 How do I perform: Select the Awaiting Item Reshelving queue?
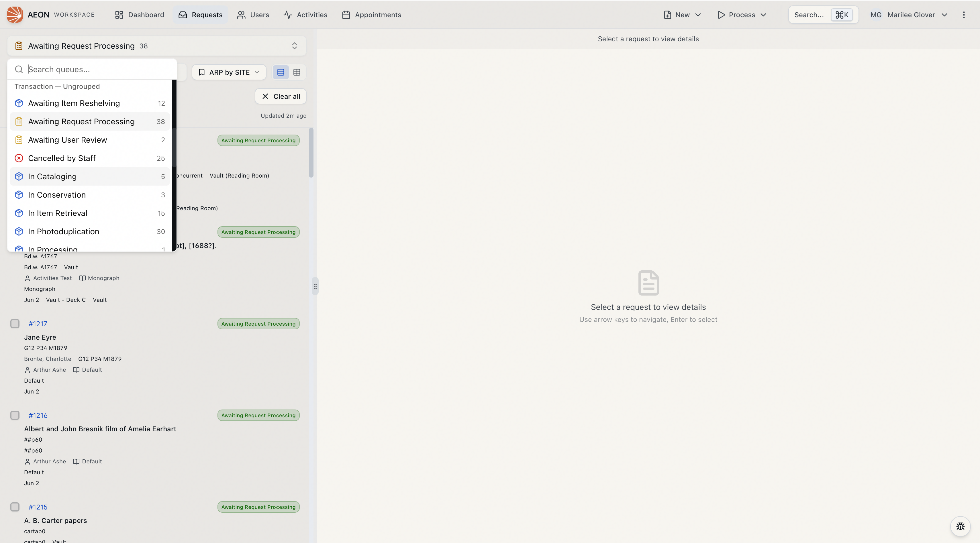[90, 103]
